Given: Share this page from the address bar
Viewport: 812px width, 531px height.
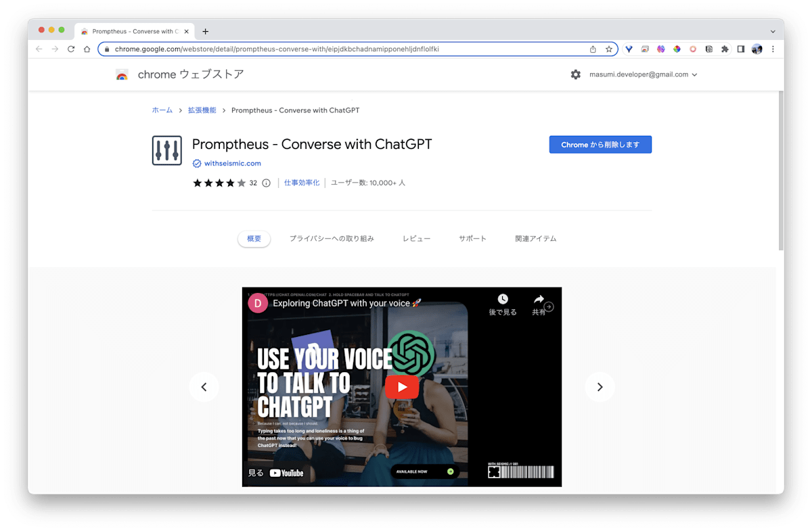Looking at the screenshot, I should (x=593, y=49).
